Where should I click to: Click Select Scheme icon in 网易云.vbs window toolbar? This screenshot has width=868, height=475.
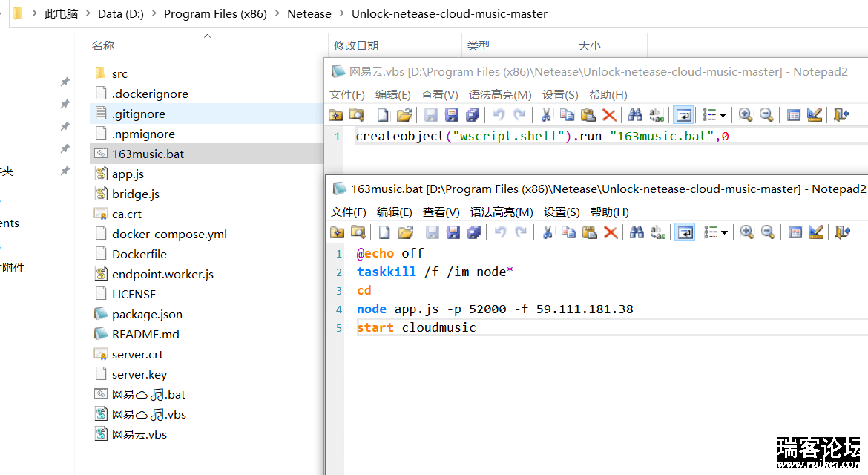click(x=793, y=115)
